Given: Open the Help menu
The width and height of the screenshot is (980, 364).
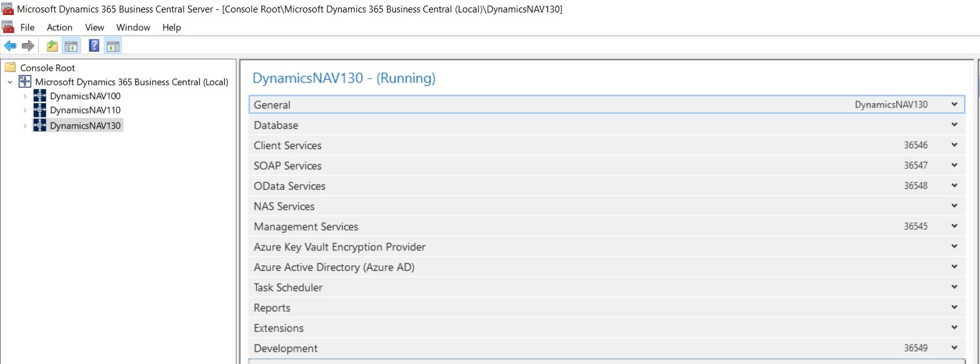Looking at the screenshot, I should coord(171,27).
